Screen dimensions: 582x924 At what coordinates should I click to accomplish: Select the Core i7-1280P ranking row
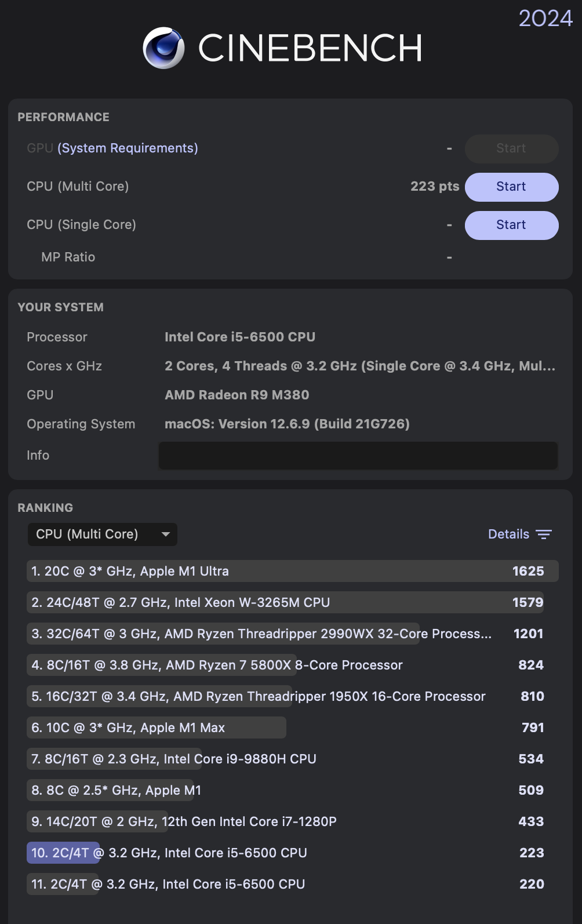pyautogui.click(x=285, y=822)
